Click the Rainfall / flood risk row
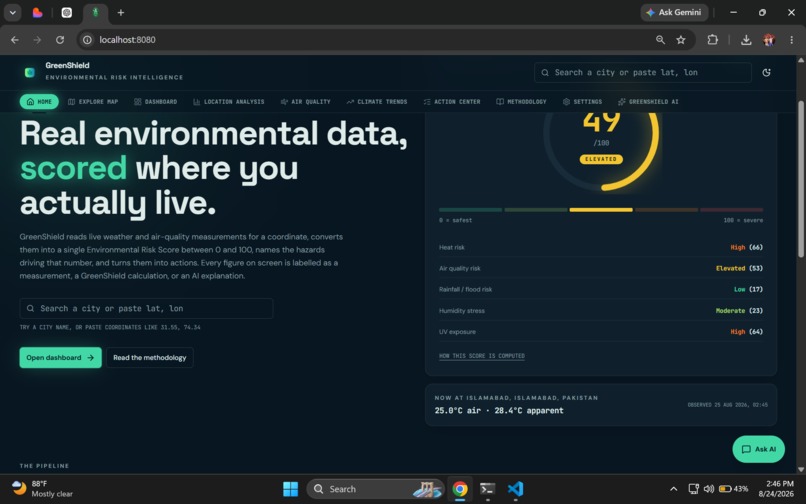The height and width of the screenshot is (504, 806). click(x=601, y=290)
